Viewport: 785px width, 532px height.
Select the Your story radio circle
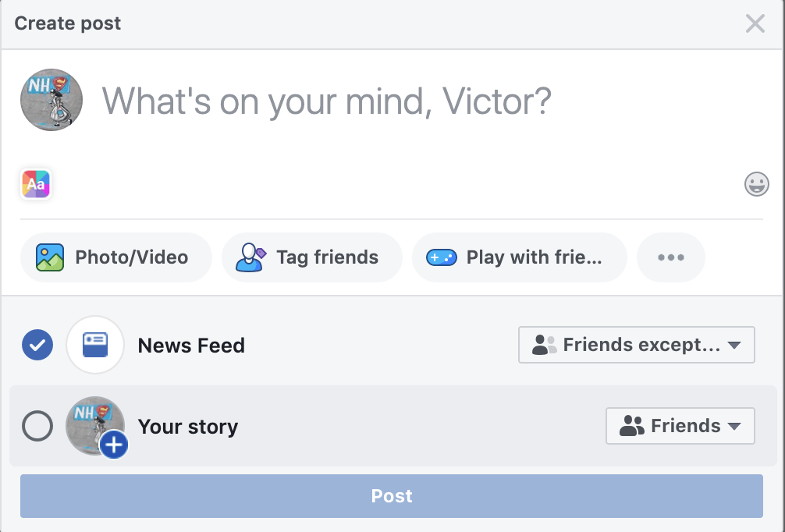pos(37,426)
